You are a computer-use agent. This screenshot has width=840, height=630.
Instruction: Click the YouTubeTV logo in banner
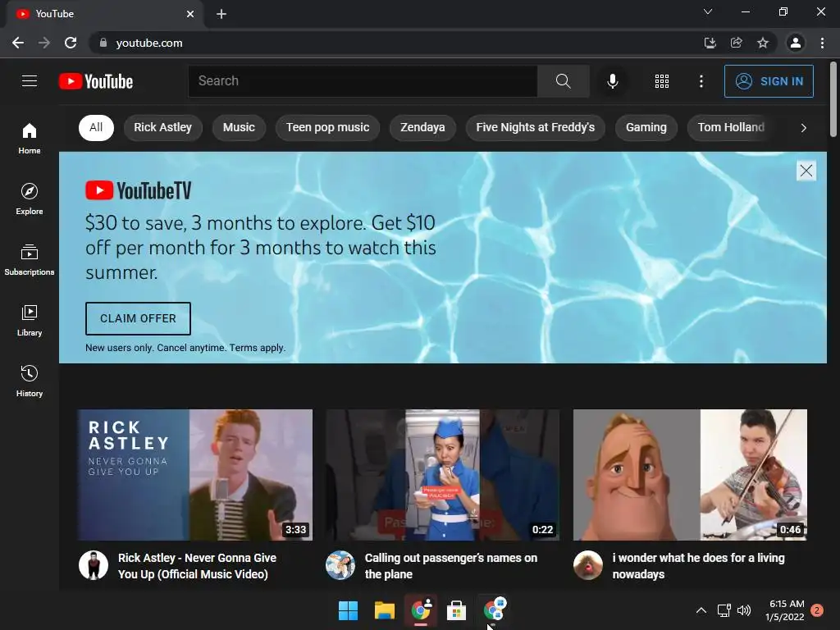point(138,190)
